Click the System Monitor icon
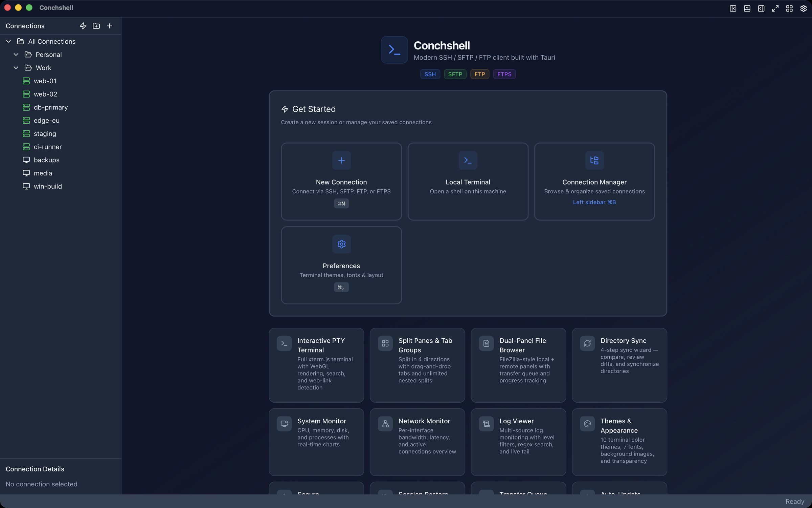 click(x=284, y=424)
